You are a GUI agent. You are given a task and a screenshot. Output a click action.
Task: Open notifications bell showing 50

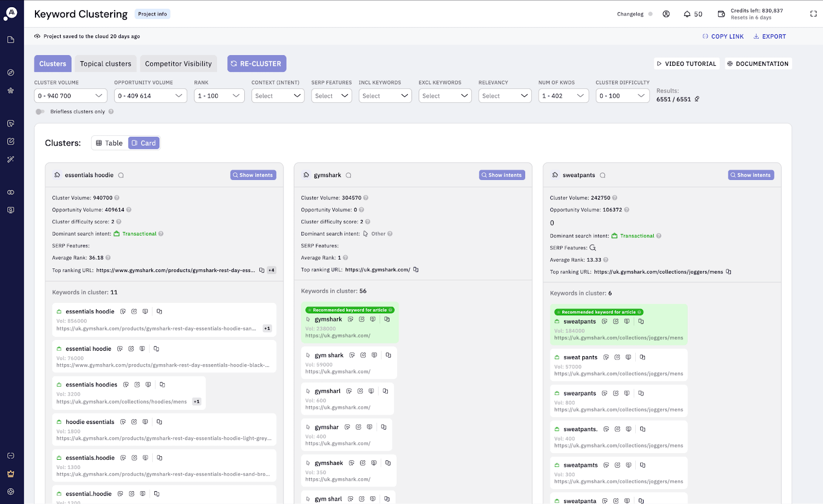pos(693,14)
